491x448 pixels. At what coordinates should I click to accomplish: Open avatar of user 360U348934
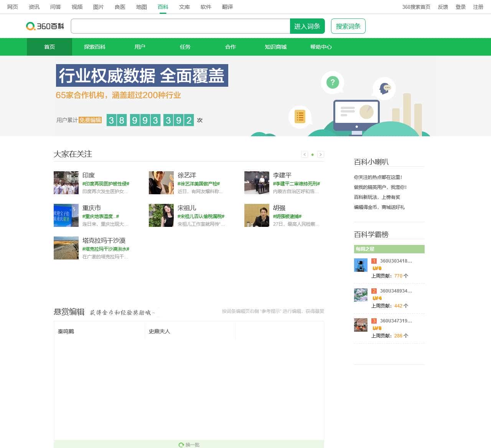361,295
